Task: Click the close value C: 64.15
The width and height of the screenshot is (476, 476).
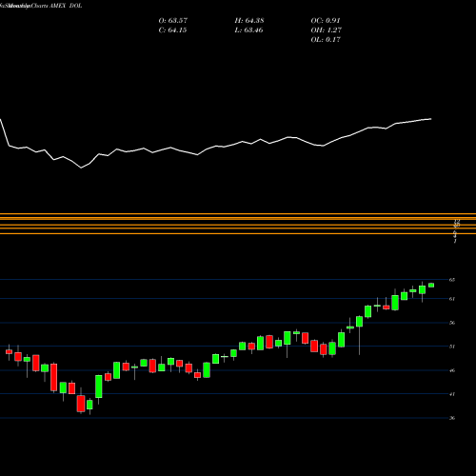Action: [x=172, y=30]
